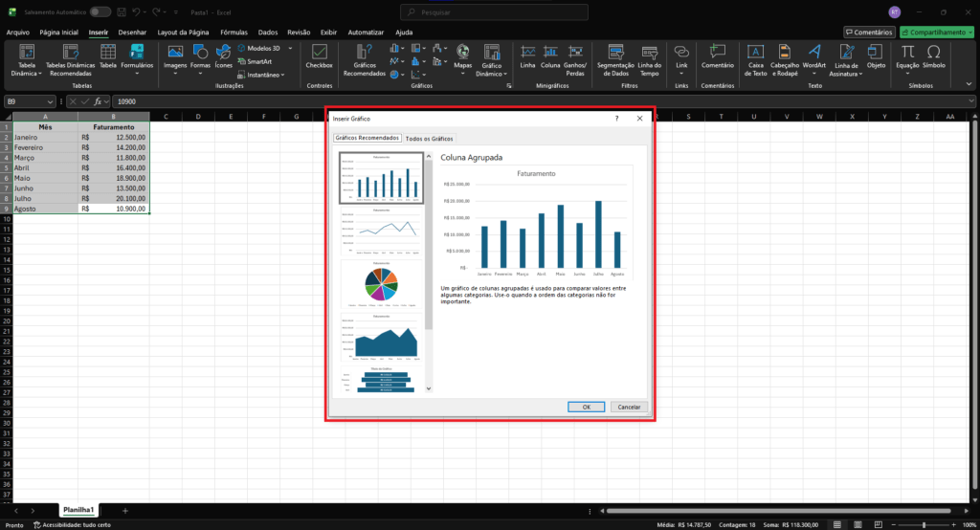
Task: Open the Arquivo menu
Action: 17,32
